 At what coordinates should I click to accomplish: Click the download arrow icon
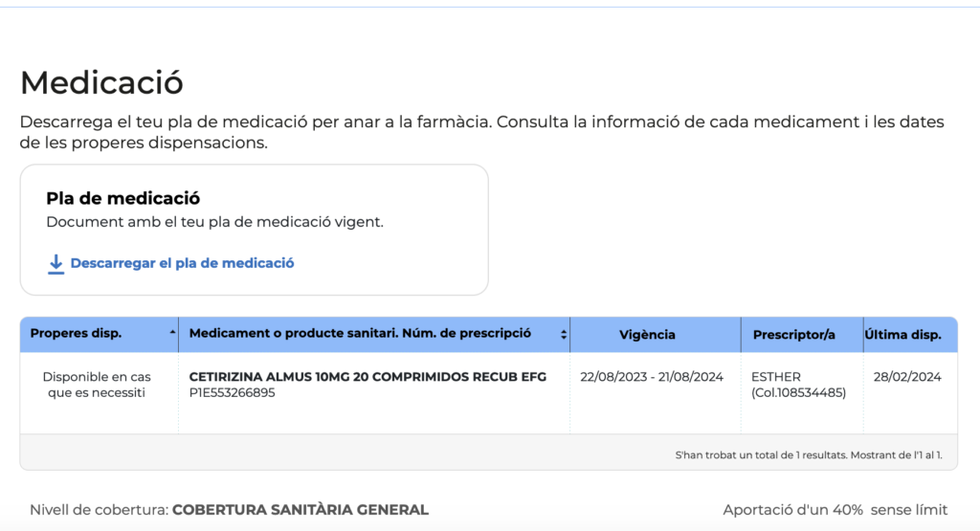tap(56, 264)
